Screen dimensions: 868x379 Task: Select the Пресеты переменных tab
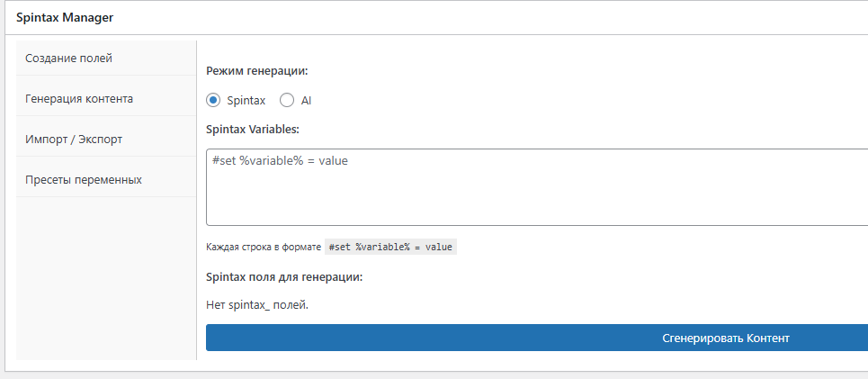click(84, 179)
